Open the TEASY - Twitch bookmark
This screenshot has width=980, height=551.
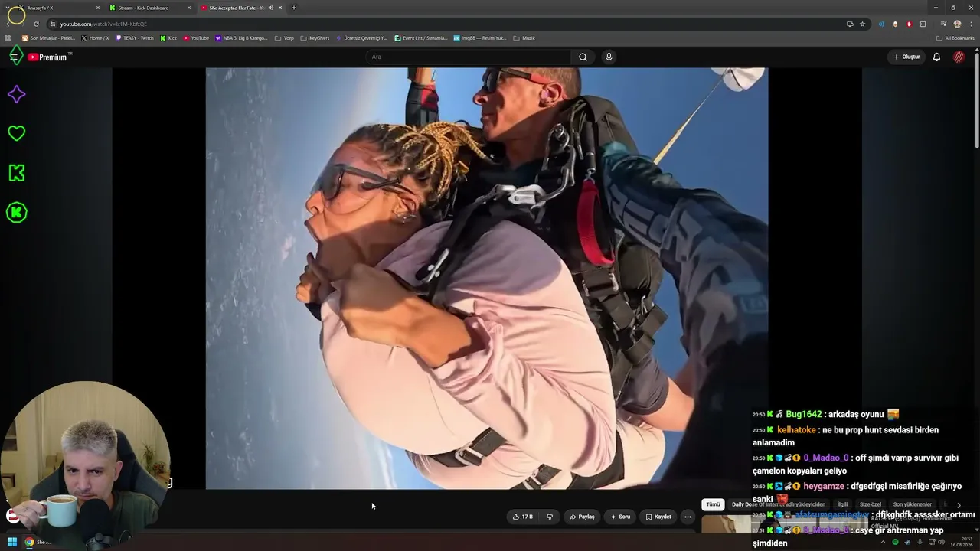tap(135, 38)
